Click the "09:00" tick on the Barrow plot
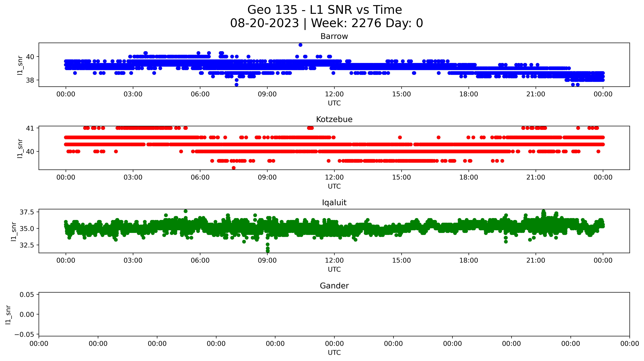 click(267, 94)
